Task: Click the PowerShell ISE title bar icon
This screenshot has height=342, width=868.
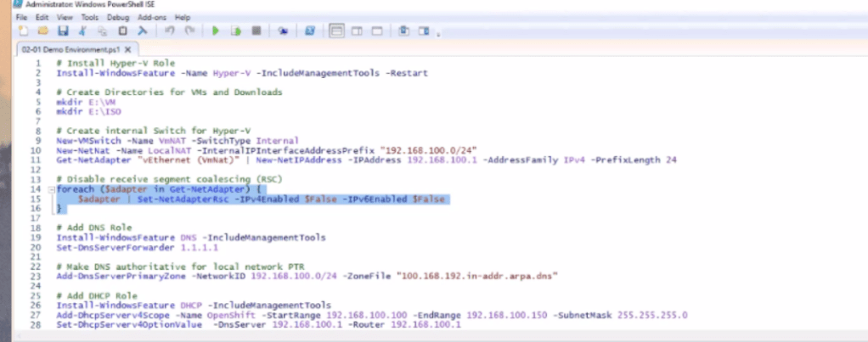Action: click(x=20, y=4)
